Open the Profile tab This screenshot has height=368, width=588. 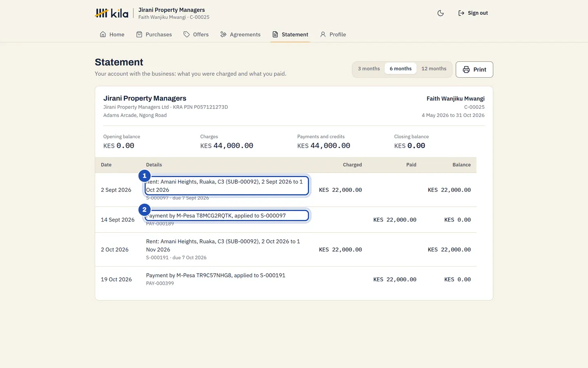coord(333,34)
